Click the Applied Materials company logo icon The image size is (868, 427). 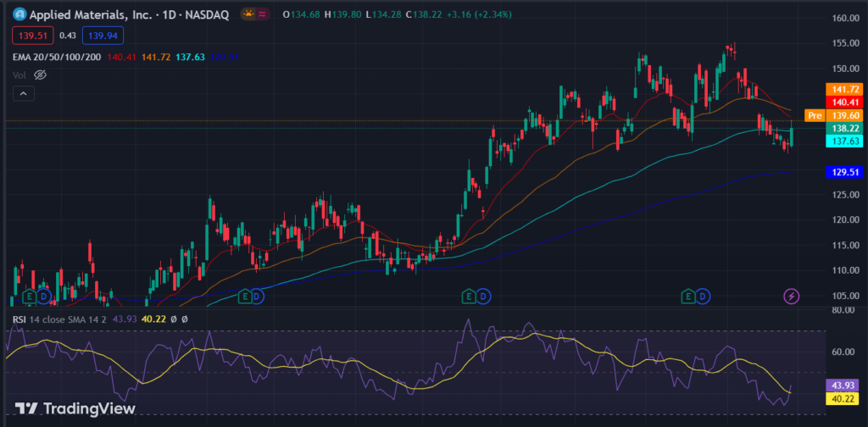click(19, 14)
